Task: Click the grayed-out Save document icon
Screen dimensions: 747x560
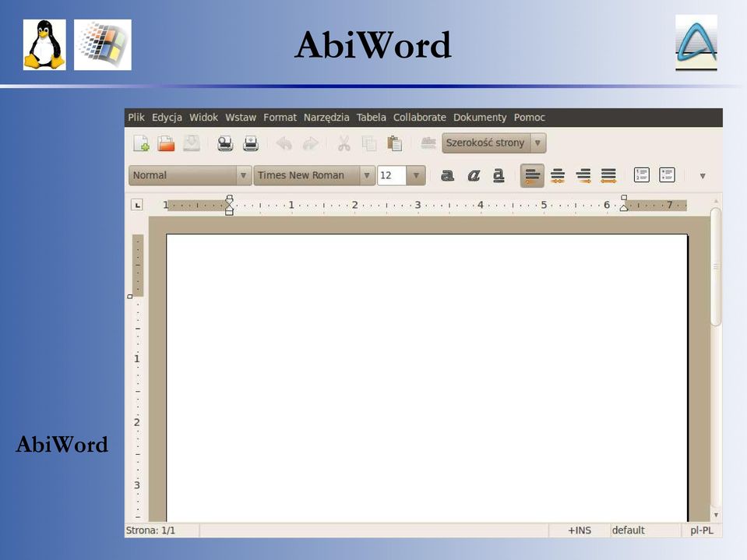Action: (192, 143)
